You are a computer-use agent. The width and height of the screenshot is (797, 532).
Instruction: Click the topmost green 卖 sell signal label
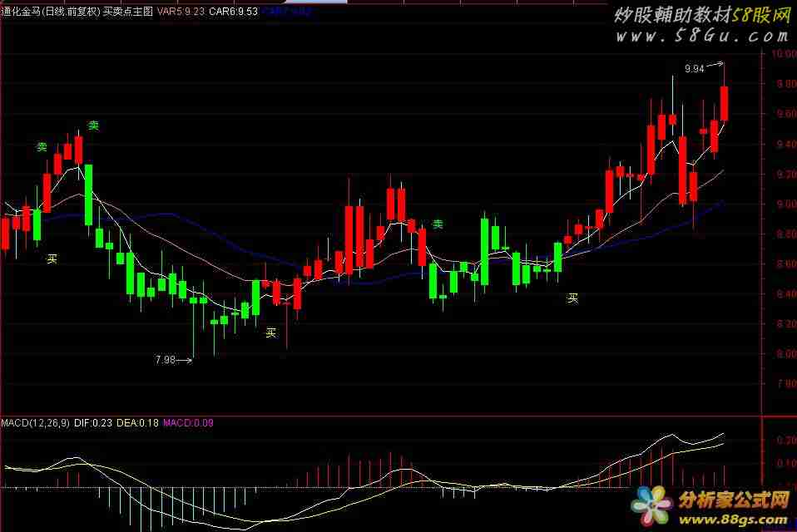[93, 126]
